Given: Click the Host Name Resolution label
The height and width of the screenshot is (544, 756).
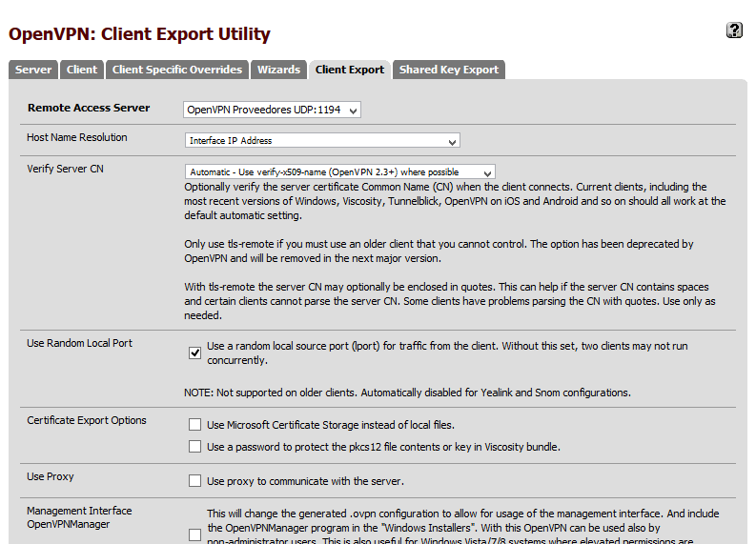Looking at the screenshot, I should point(77,137).
